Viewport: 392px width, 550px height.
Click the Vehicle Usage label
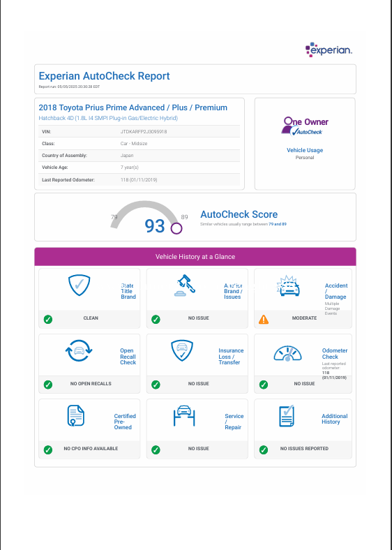(305, 150)
